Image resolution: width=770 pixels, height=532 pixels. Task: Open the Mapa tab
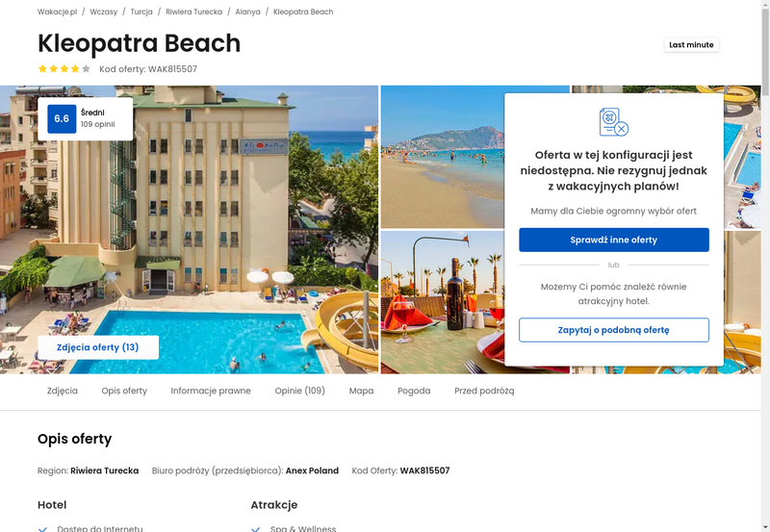tap(362, 391)
